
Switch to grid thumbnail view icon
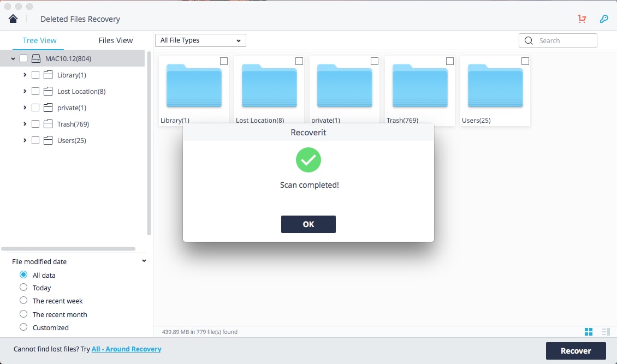(588, 332)
